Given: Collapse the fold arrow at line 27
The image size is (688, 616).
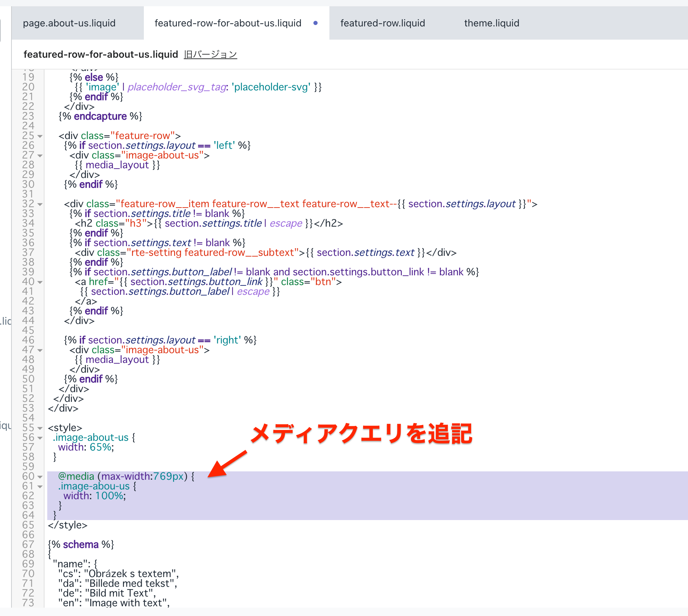Looking at the screenshot, I should tap(40, 156).
